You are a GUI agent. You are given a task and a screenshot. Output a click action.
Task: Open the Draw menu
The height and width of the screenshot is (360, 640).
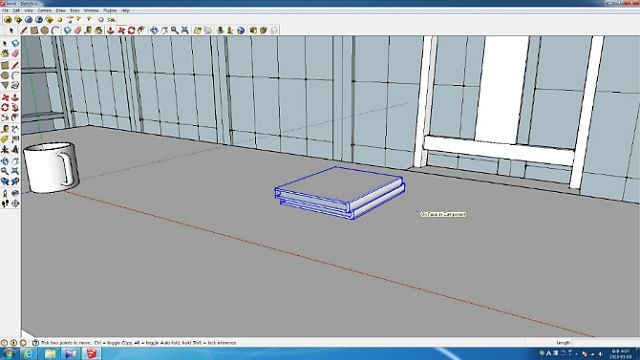click(x=60, y=10)
